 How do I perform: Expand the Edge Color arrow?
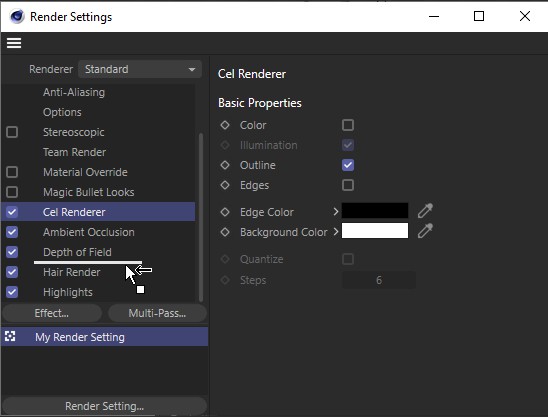point(336,211)
